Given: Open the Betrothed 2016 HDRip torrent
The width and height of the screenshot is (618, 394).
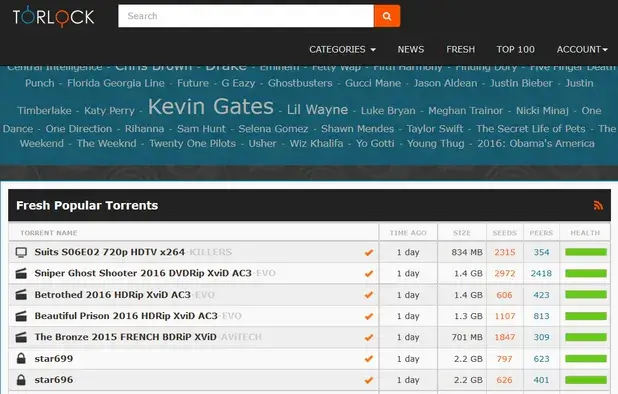Looking at the screenshot, I should (x=124, y=295).
